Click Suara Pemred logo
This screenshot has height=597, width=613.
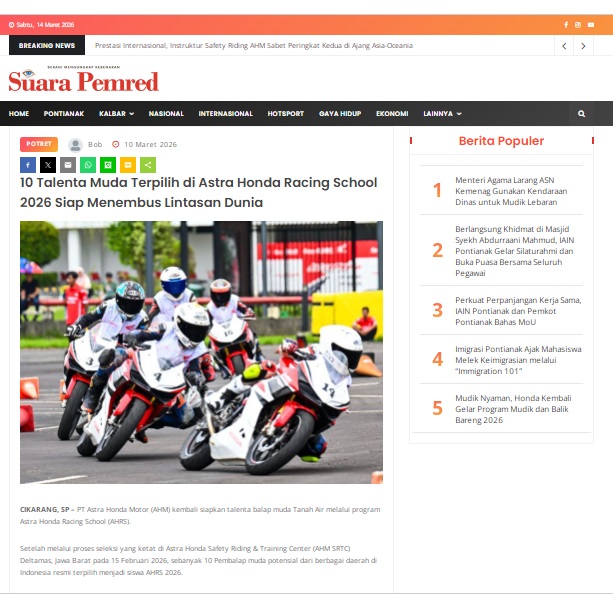pos(84,81)
